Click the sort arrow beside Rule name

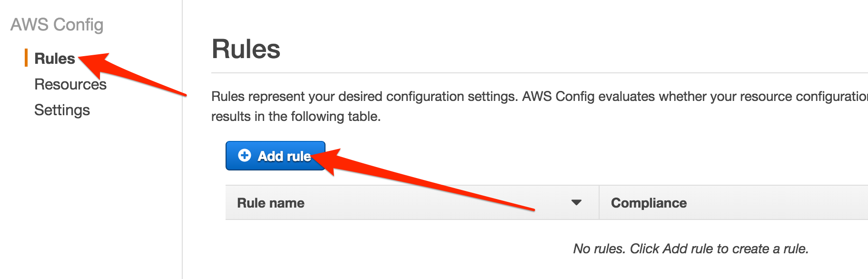tap(576, 202)
